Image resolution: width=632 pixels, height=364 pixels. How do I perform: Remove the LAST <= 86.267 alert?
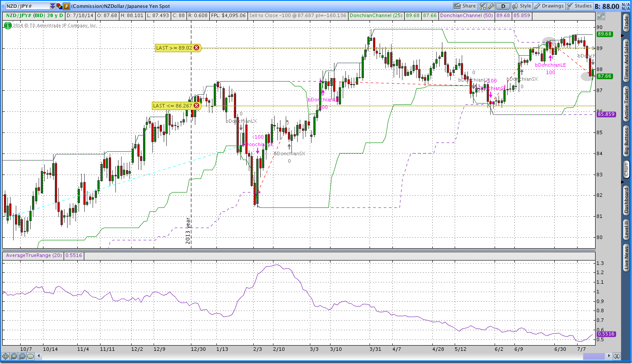click(197, 106)
